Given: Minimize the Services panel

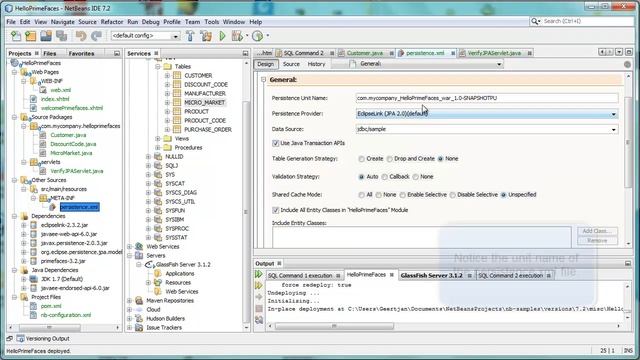Looking at the screenshot, I should point(245,53).
